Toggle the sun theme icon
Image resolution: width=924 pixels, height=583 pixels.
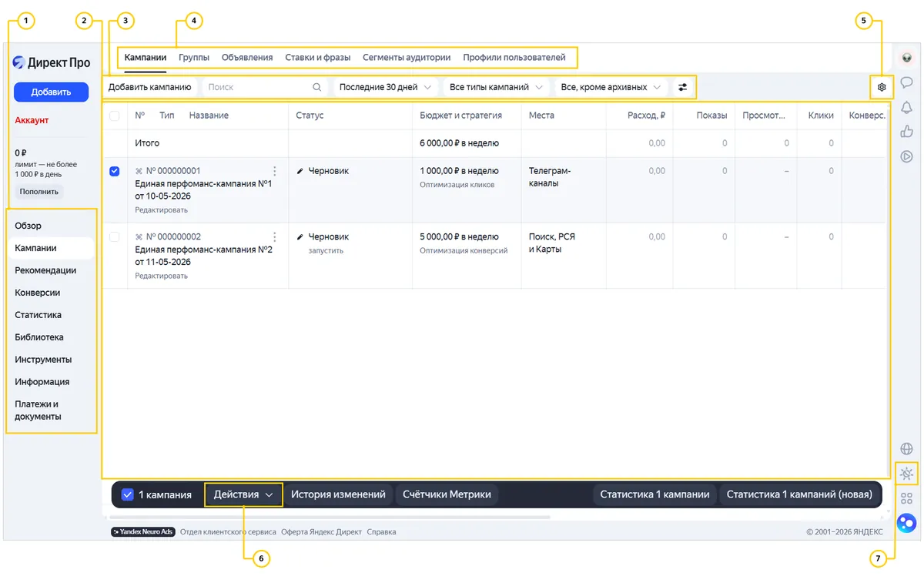tap(906, 474)
